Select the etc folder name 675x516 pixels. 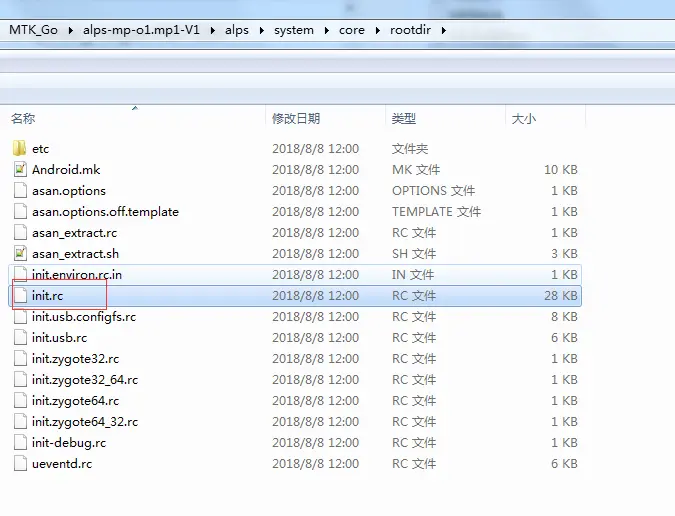click(x=40, y=149)
